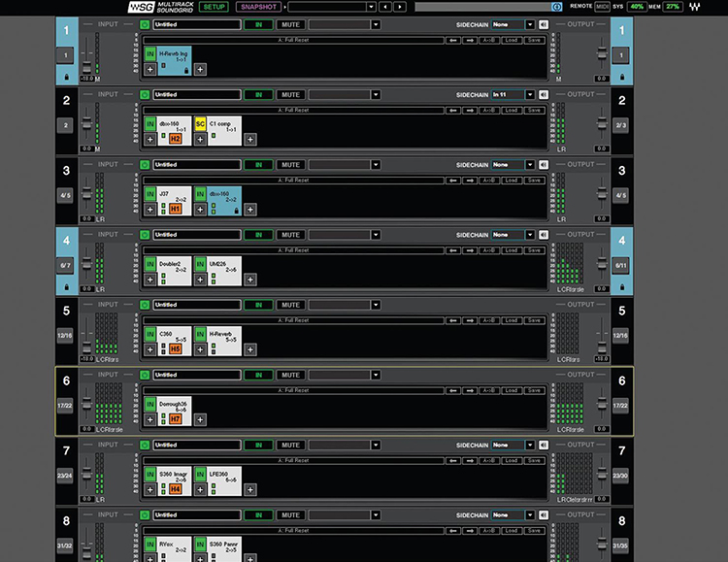Toggle the MIDI remote button
The height and width of the screenshot is (562, 728).
(602, 7)
